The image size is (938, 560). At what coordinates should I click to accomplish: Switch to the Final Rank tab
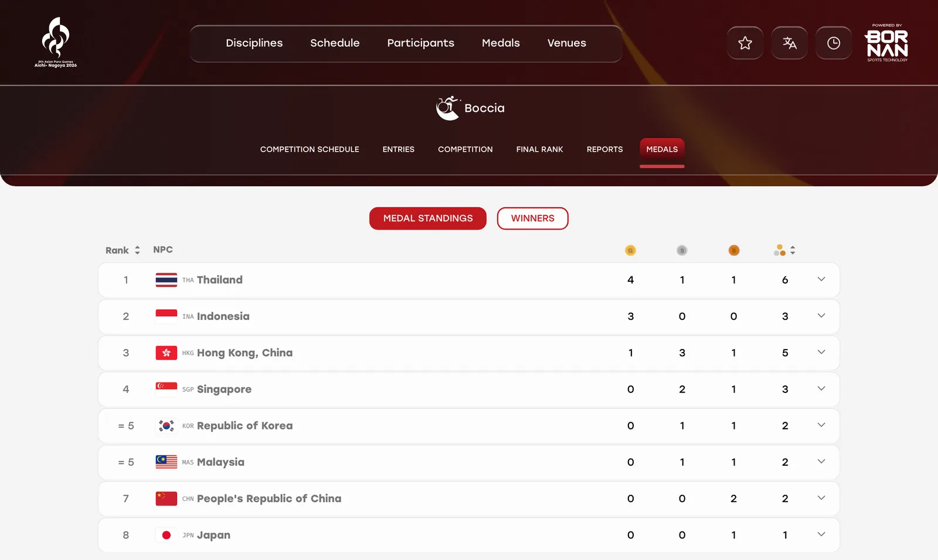click(539, 149)
